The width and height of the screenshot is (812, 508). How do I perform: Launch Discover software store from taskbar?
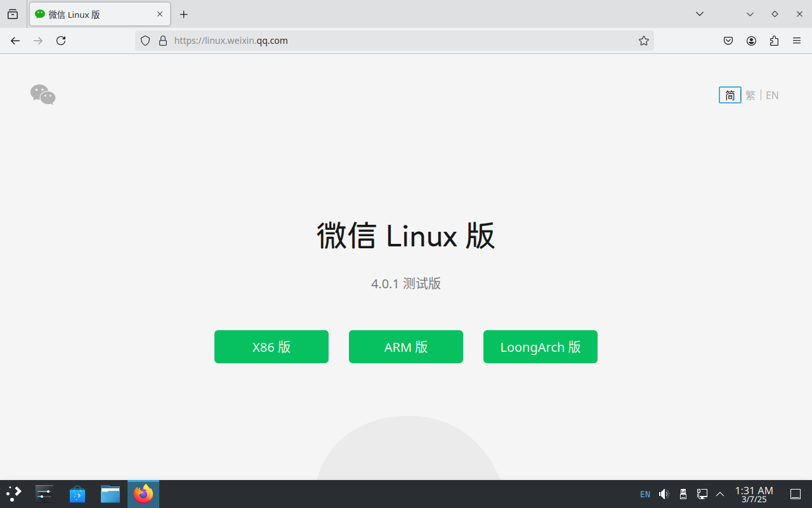pos(77,494)
